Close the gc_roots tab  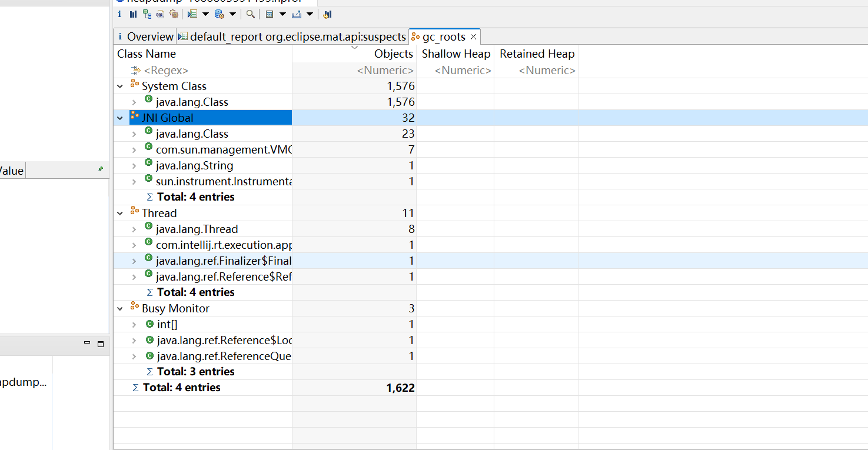point(473,36)
